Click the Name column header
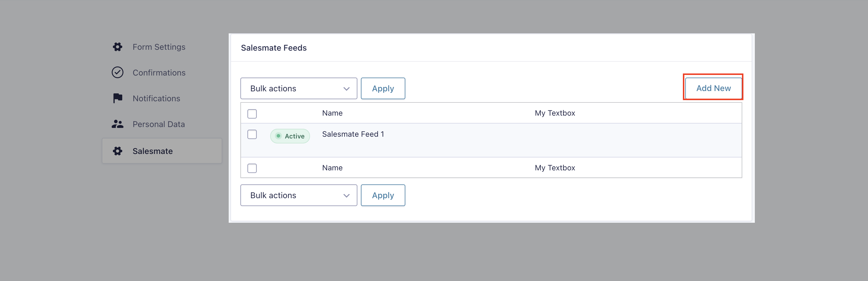The width and height of the screenshot is (868, 281). (x=332, y=113)
